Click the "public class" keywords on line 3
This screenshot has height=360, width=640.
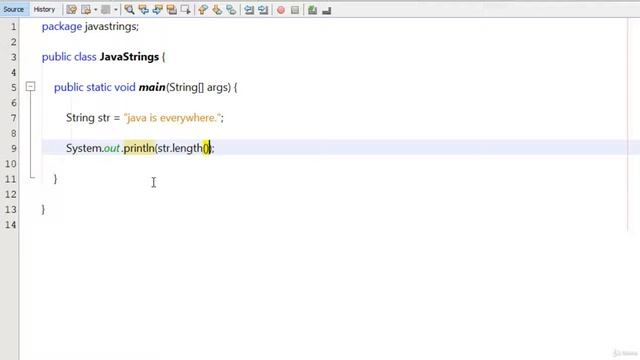point(69,57)
